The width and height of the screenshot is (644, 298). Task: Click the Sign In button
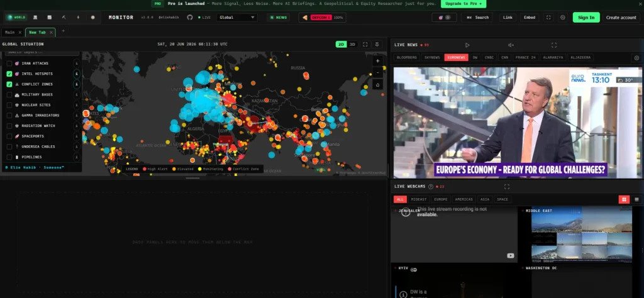point(586,17)
